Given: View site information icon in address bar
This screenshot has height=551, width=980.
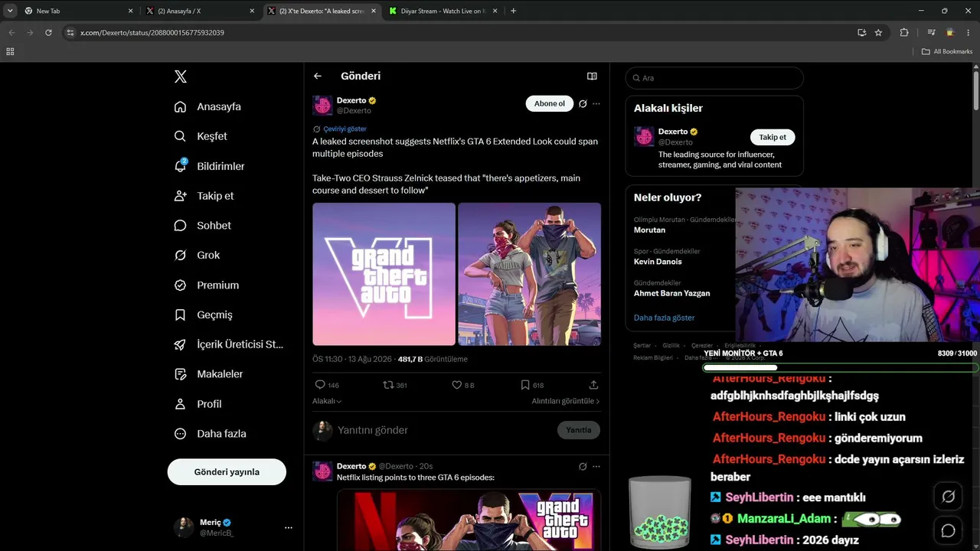Looking at the screenshot, I should point(70,33).
